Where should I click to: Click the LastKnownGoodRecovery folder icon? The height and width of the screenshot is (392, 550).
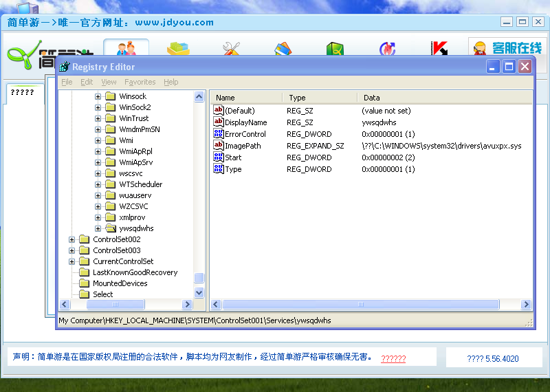click(84, 272)
